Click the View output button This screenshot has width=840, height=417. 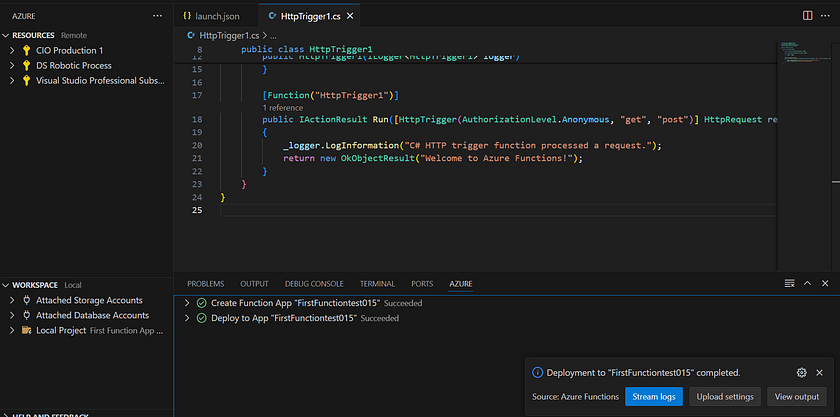coord(799,397)
